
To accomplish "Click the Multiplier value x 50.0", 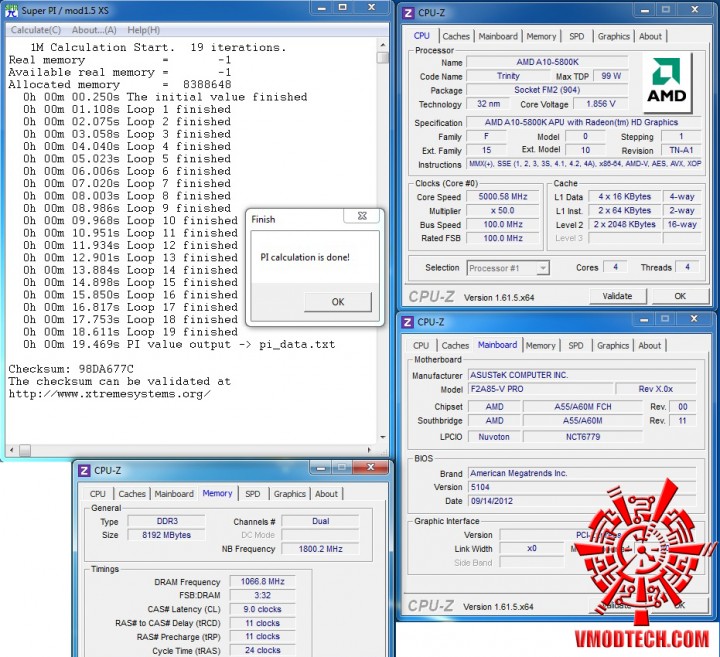I will tap(503, 211).
